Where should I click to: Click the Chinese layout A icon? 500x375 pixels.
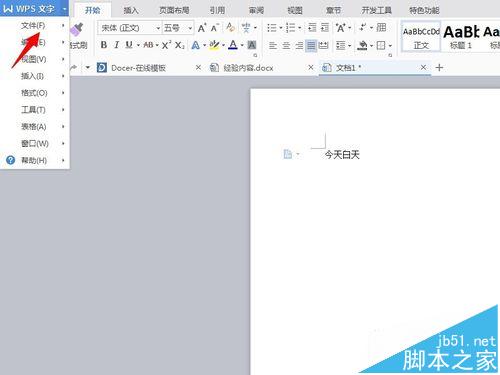pyautogui.click(x=340, y=28)
